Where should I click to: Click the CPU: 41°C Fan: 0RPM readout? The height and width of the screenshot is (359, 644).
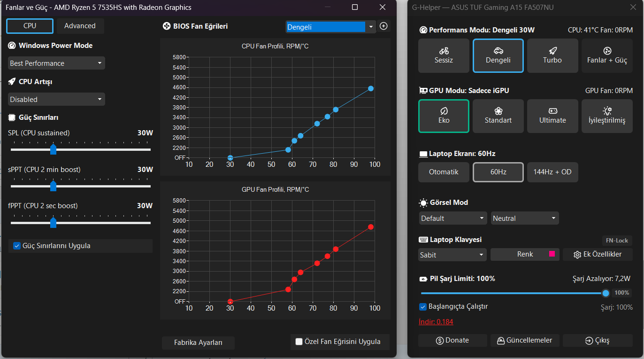(600, 30)
